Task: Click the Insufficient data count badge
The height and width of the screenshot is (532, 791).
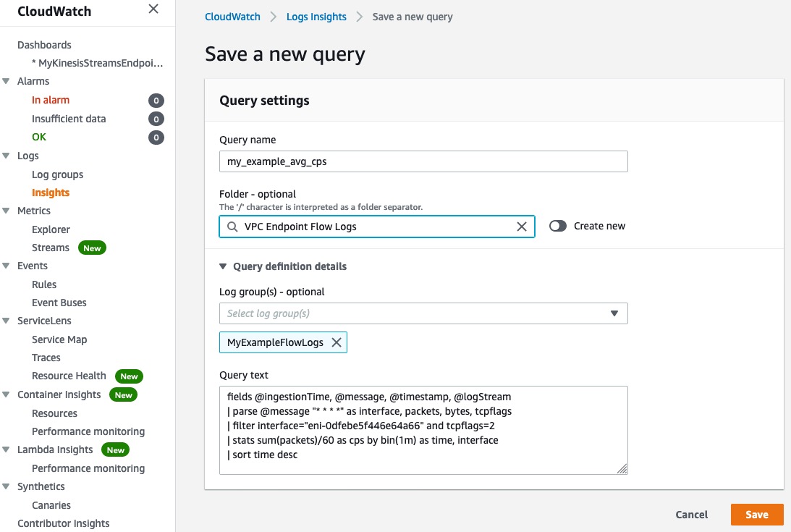Action: point(156,119)
